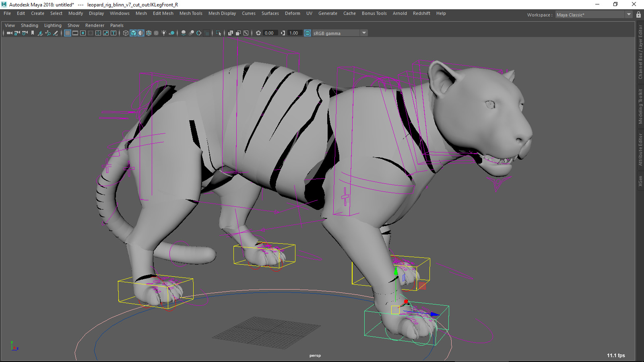Click the grid display toggle icon
The image size is (644, 362).
pyautogui.click(x=68, y=33)
